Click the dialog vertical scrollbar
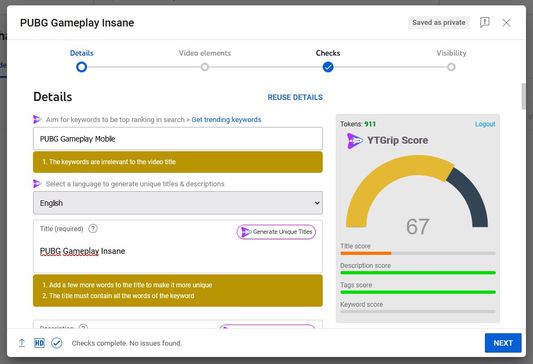The width and height of the screenshot is (533, 364). pos(524,96)
